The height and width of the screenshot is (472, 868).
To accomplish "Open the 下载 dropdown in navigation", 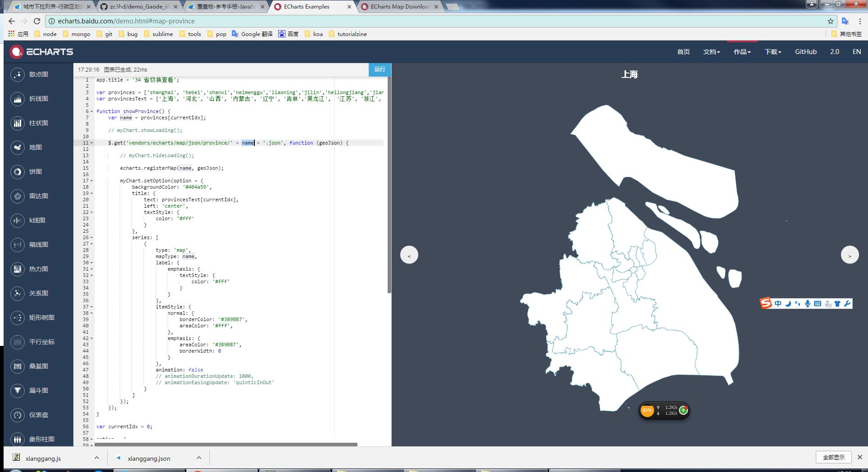I will pos(773,52).
